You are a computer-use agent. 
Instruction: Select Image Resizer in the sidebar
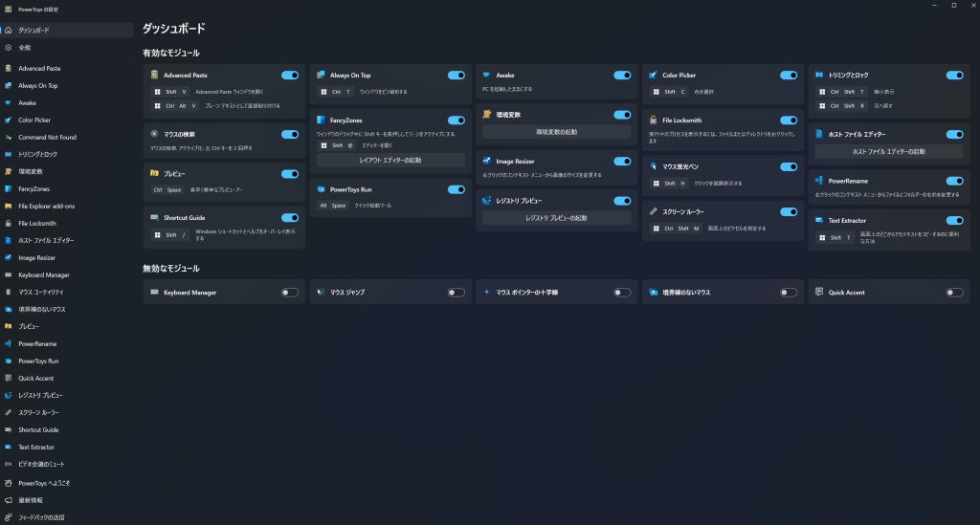pos(67,258)
